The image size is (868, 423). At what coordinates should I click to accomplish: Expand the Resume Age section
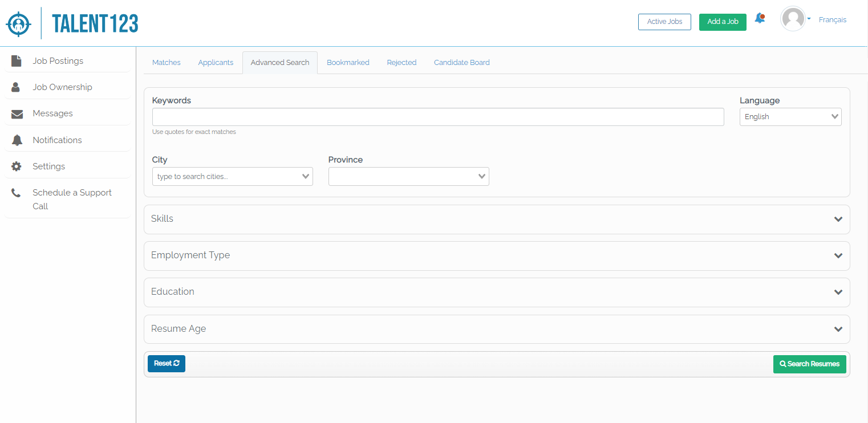(497, 329)
